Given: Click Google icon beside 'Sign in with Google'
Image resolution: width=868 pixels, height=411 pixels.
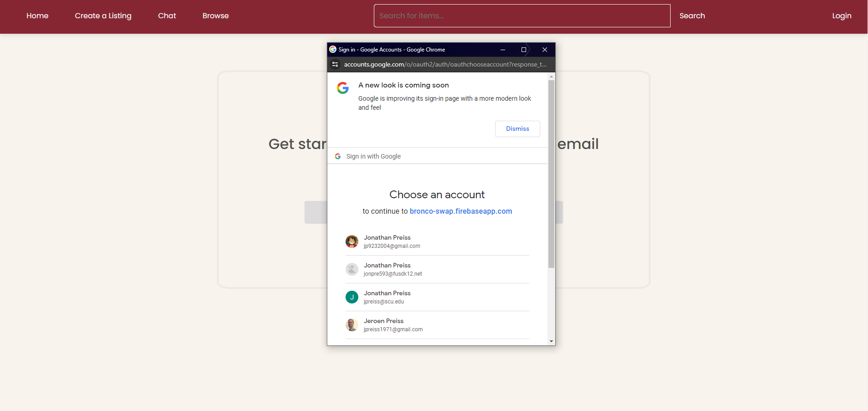Looking at the screenshot, I should coord(338,156).
